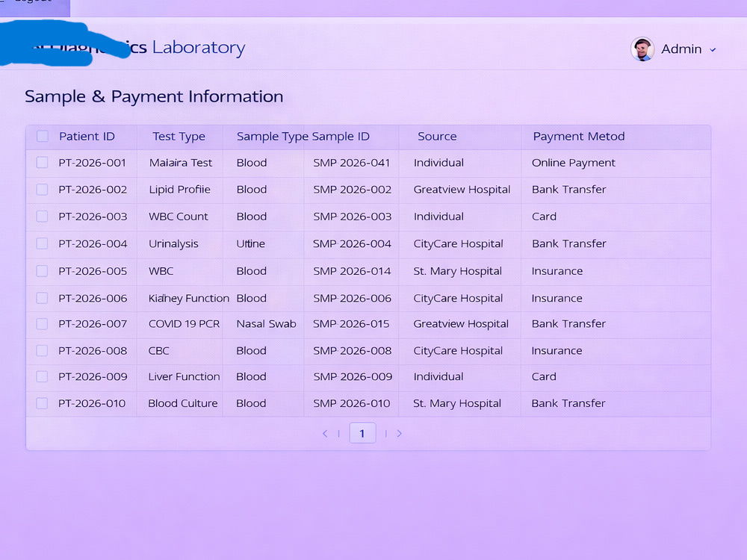Image resolution: width=747 pixels, height=560 pixels.
Task: Click Card payment in PT-2026-003 row
Action: pos(544,217)
